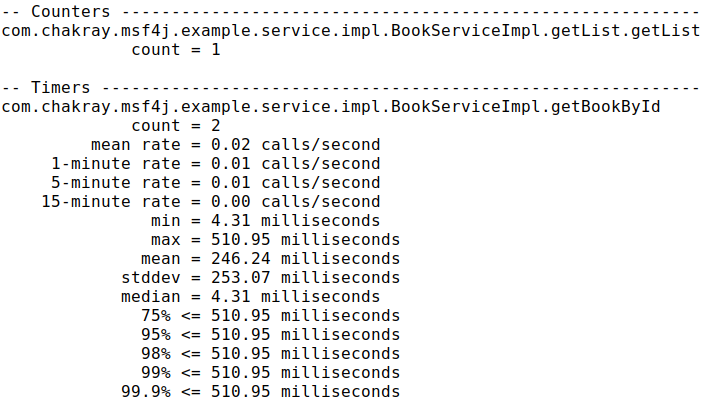This screenshot has height=403, width=703.
Task: Click the 99.9% percentile line
Action: coord(260,392)
